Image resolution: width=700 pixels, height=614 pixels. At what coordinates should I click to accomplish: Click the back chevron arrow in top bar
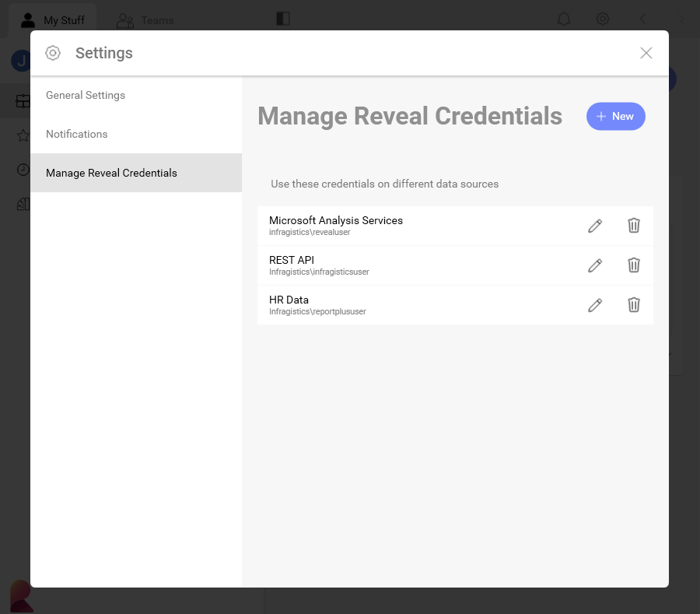[x=642, y=19]
